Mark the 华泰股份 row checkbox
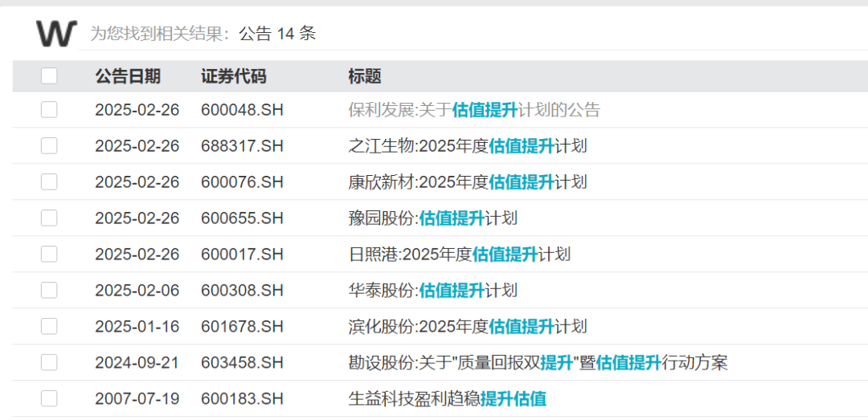Screen dimensions: 868x420 [x=49, y=290]
